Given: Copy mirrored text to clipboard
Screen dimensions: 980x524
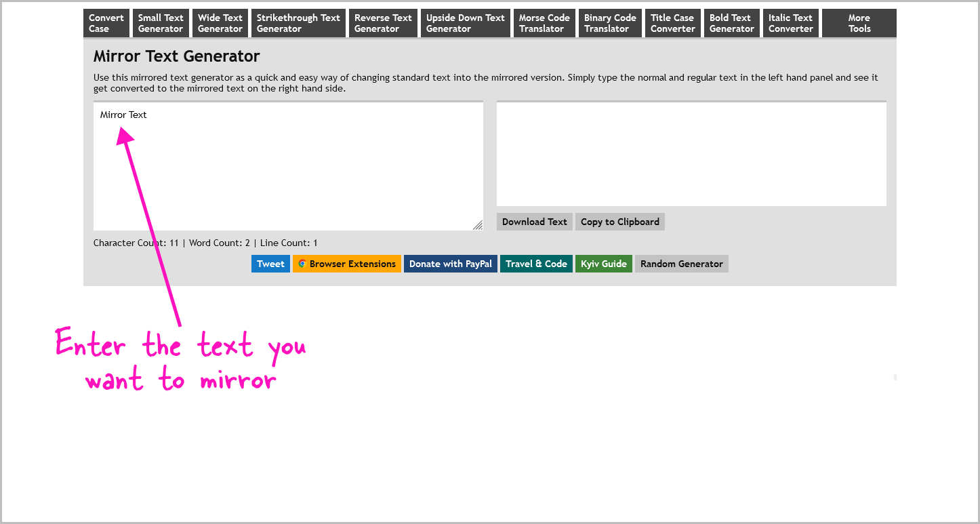Looking at the screenshot, I should pyautogui.click(x=619, y=221).
